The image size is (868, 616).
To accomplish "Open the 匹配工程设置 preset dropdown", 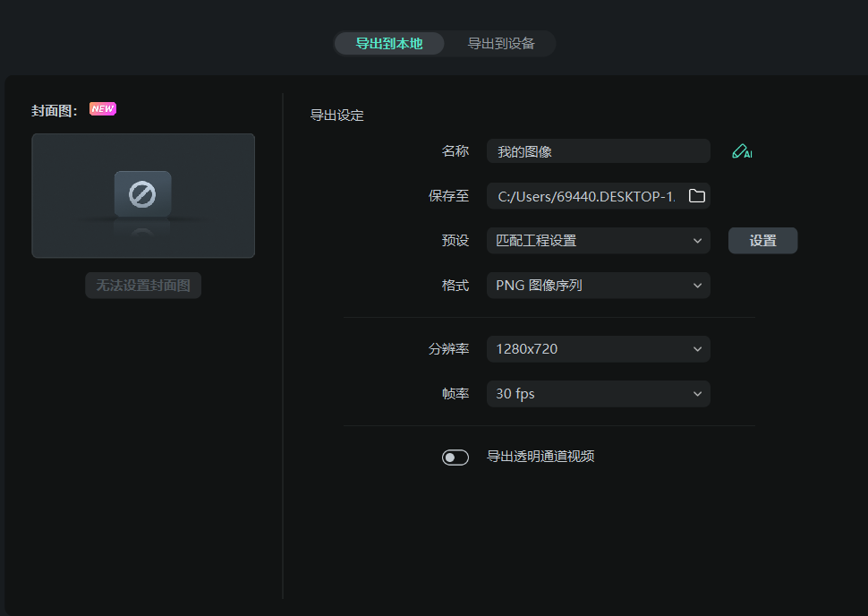I will click(598, 240).
